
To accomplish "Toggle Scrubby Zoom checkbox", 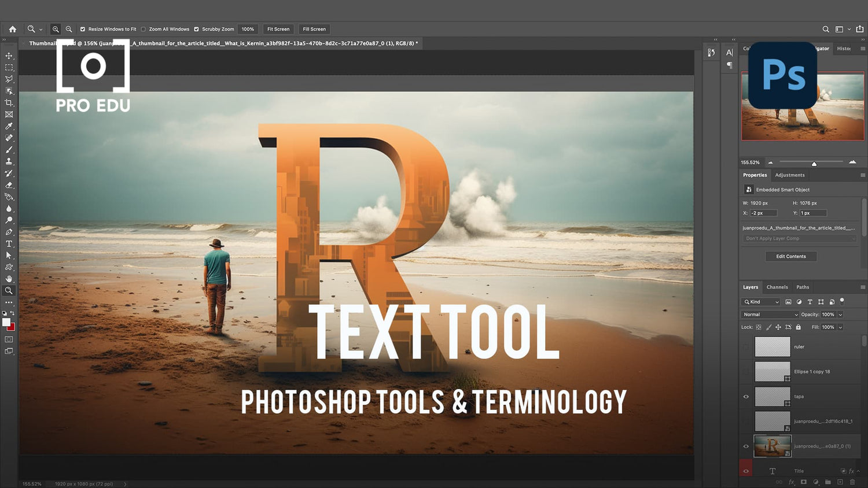I will tap(196, 29).
